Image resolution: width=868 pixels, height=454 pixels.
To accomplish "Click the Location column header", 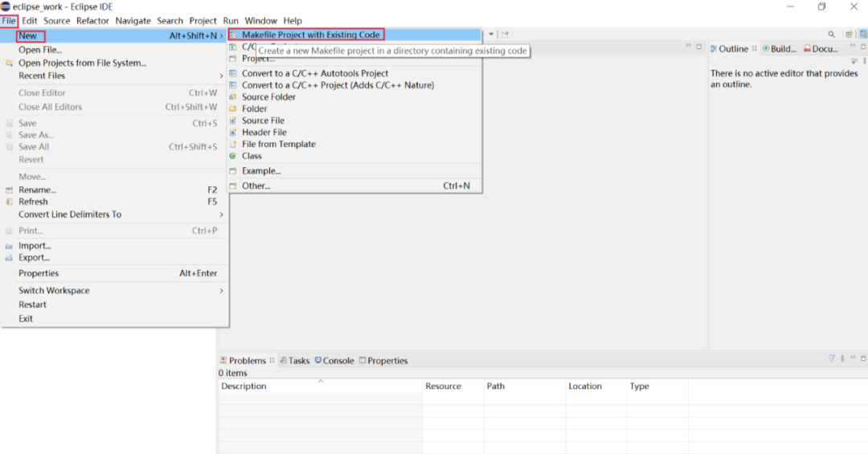I will 596,386.
